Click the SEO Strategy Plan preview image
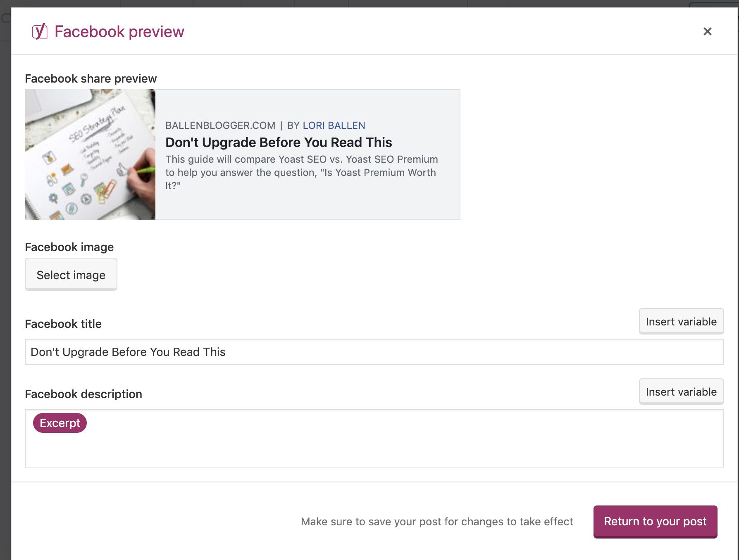This screenshot has width=739, height=560. coord(90,154)
